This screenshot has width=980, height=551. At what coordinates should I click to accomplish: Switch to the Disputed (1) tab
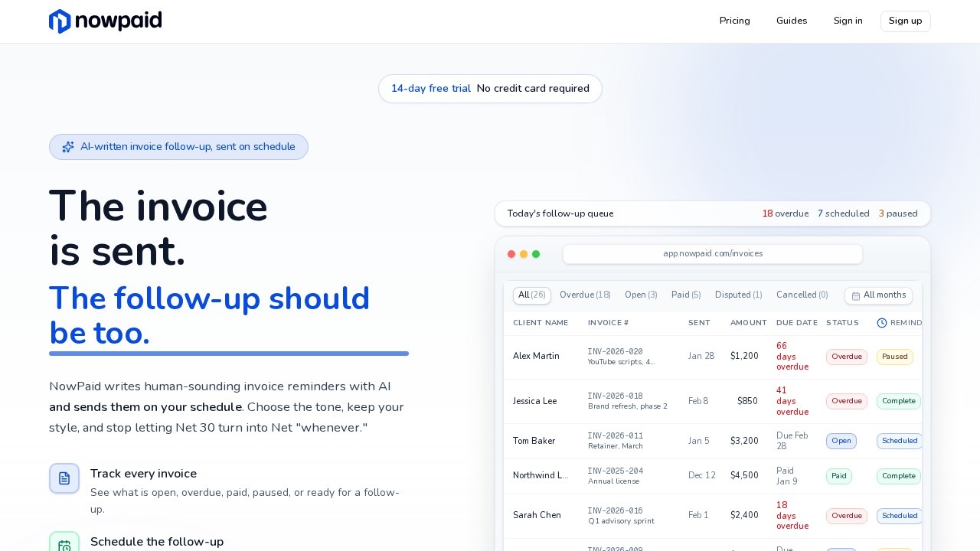pos(739,295)
